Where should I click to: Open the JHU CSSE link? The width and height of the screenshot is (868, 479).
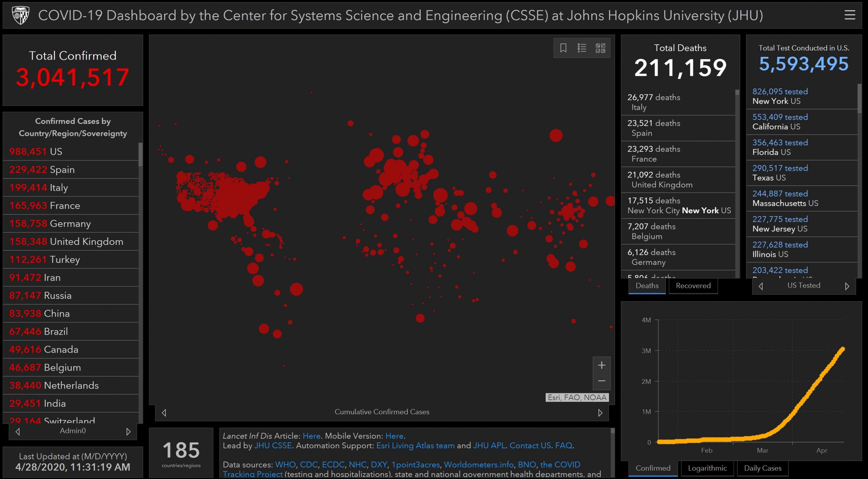pos(273,445)
